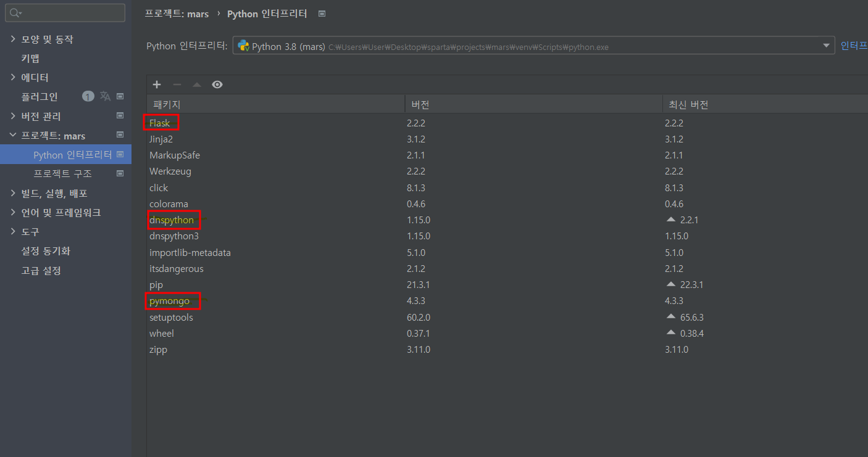Click the 프로젝트: mars breadcrumb
This screenshot has height=457, width=868.
[x=177, y=14]
